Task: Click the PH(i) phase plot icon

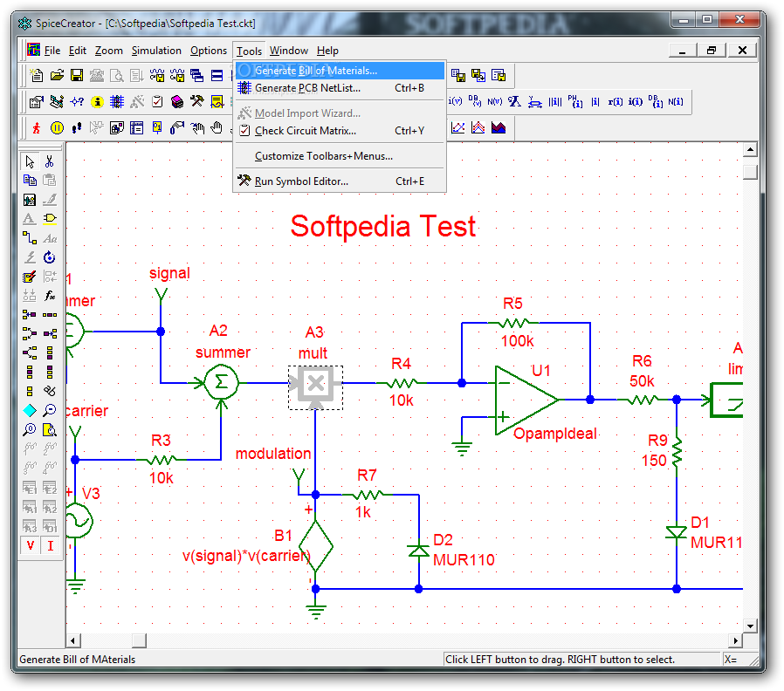Action: [575, 102]
